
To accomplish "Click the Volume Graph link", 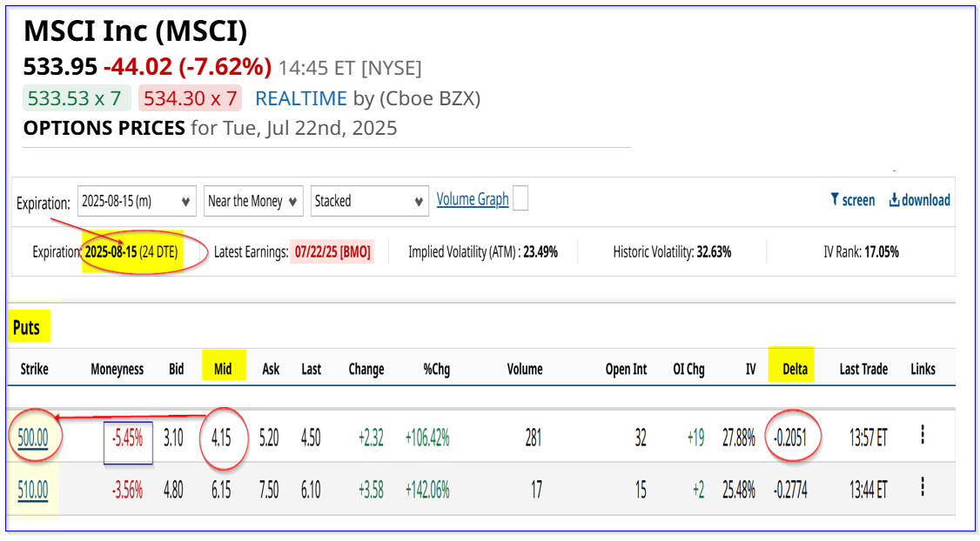I will click(473, 199).
